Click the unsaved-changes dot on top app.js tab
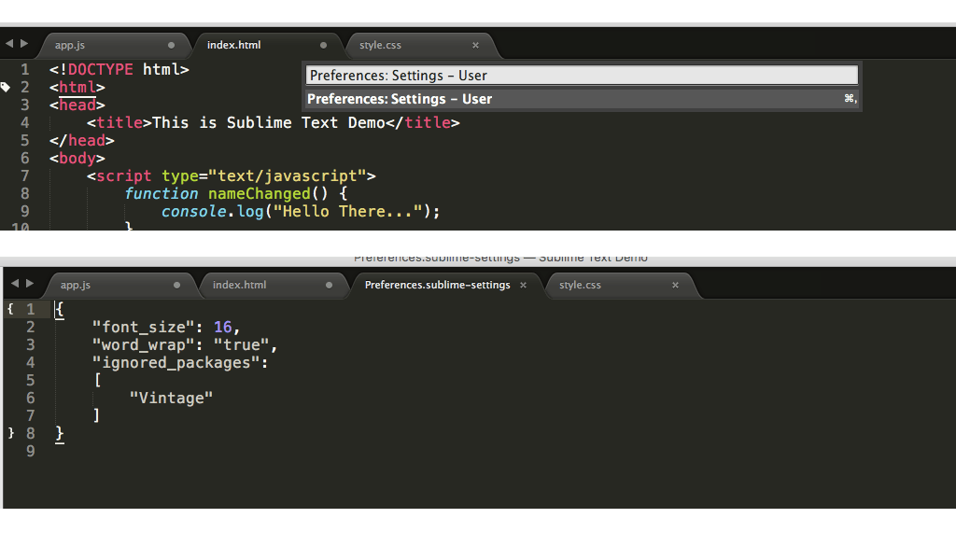Screen dimensions: 956x560 172,45
